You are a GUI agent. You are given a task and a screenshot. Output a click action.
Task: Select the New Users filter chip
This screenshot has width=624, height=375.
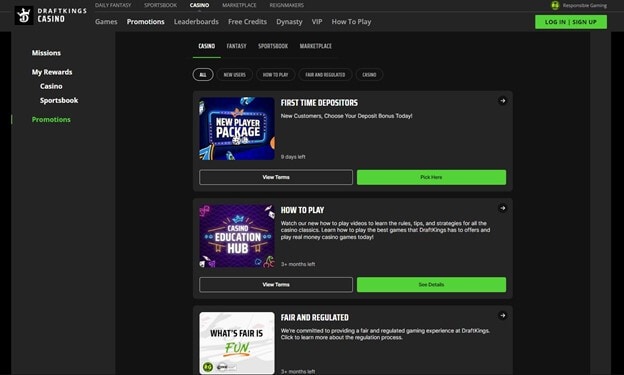point(234,74)
